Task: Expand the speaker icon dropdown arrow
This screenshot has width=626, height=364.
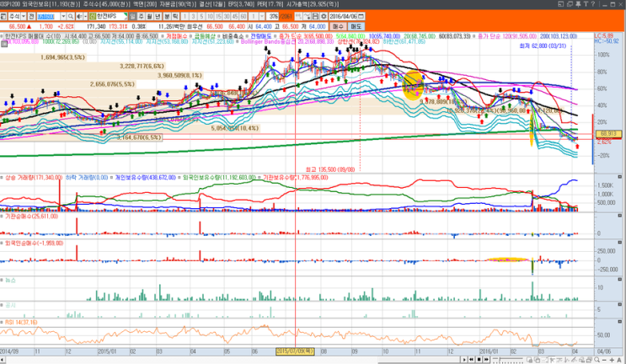Action: pyautogui.click(x=85, y=16)
